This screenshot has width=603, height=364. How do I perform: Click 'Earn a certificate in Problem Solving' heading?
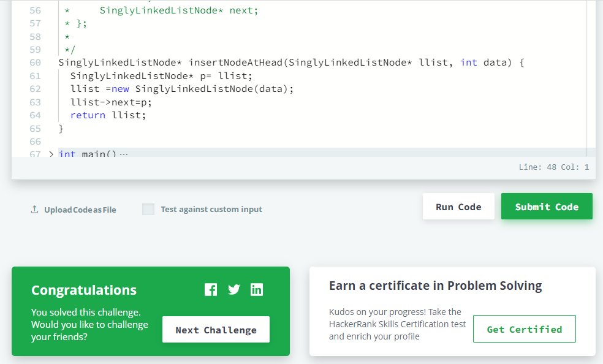point(435,286)
